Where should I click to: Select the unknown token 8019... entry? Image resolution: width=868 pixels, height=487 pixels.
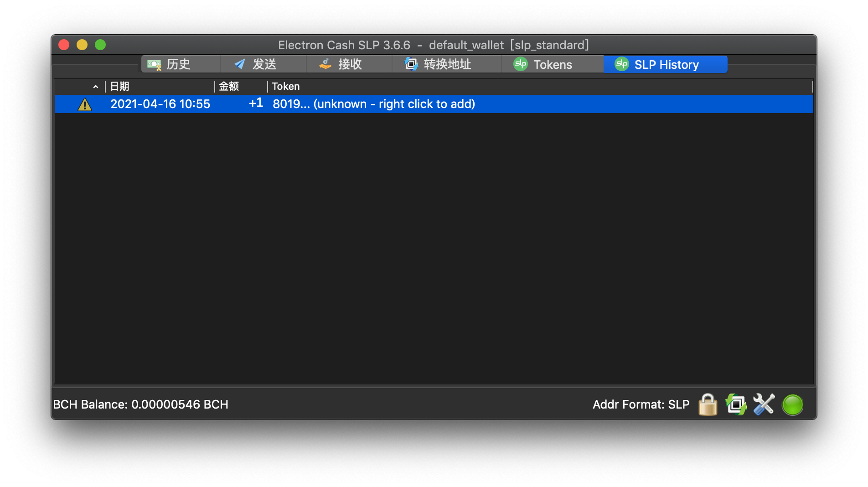(374, 104)
